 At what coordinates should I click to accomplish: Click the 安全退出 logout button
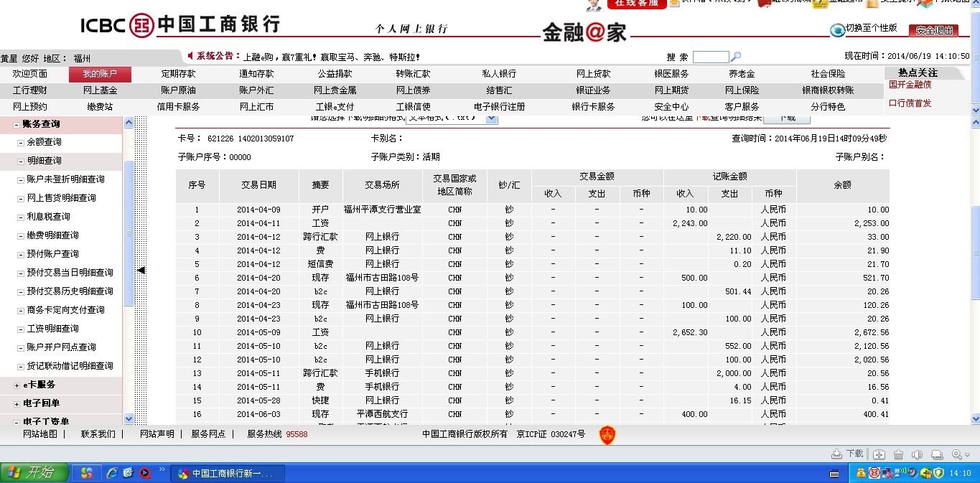(933, 30)
